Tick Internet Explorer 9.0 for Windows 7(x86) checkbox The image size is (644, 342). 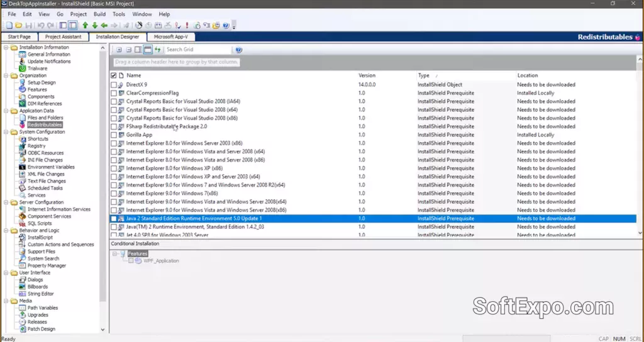pyautogui.click(x=114, y=194)
